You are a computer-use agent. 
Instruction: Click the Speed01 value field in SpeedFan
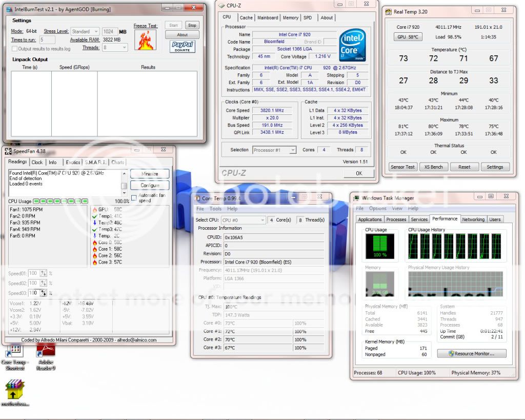(x=34, y=273)
